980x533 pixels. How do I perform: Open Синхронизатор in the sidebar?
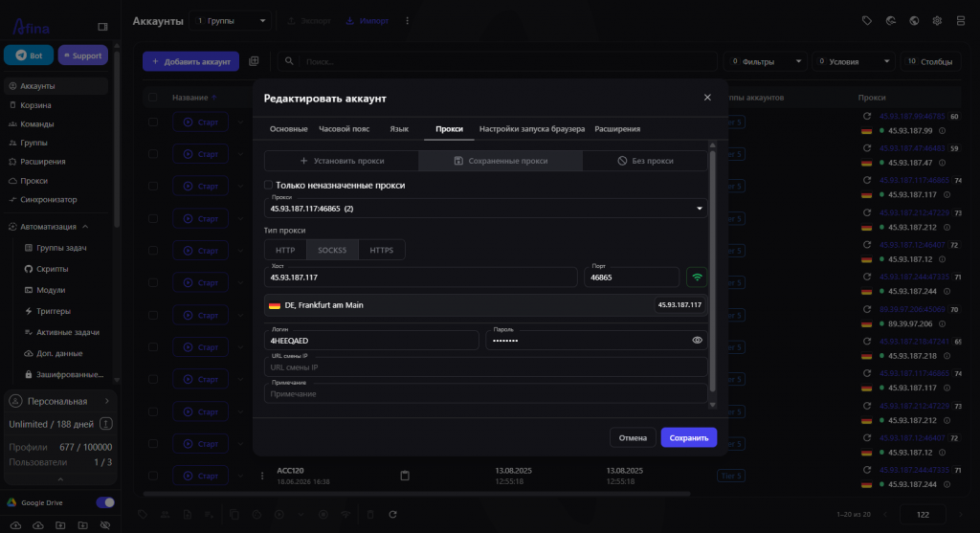pos(48,199)
